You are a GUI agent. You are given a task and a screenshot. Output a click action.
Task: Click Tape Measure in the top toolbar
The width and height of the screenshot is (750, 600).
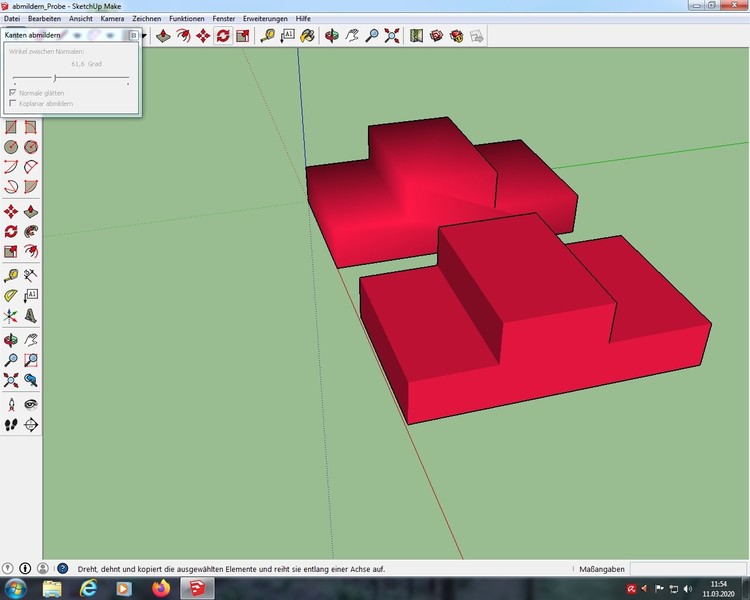pos(267,36)
